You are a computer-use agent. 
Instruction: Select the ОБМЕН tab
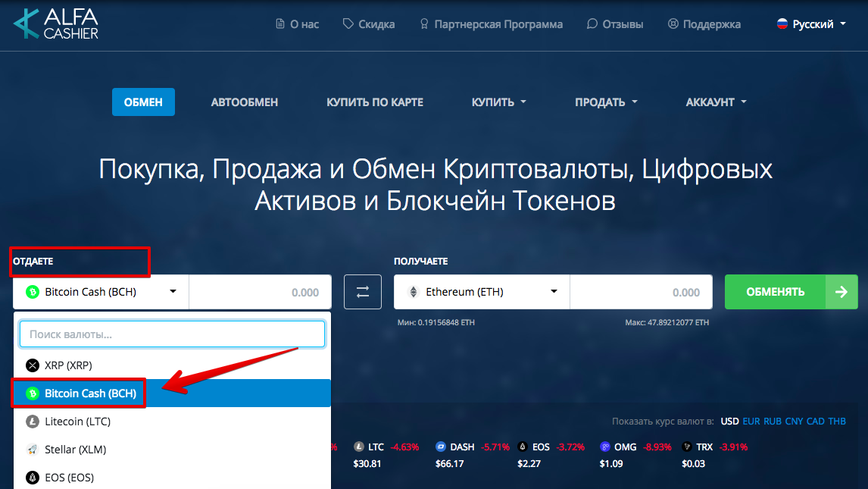pyautogui.click(x=143, y=102)
